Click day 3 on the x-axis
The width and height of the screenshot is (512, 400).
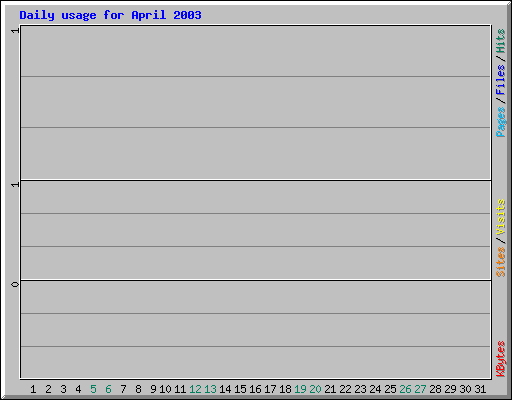pyautogui.click(x=63, y=389)
